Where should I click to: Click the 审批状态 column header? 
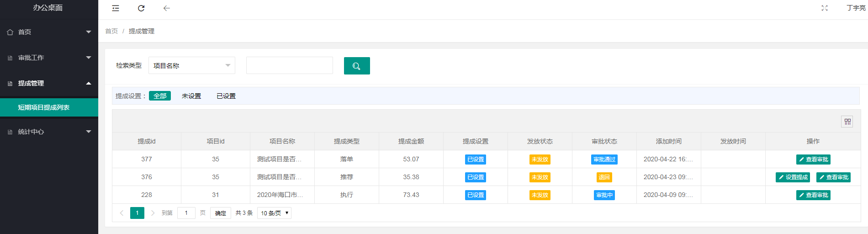point(604,141)
